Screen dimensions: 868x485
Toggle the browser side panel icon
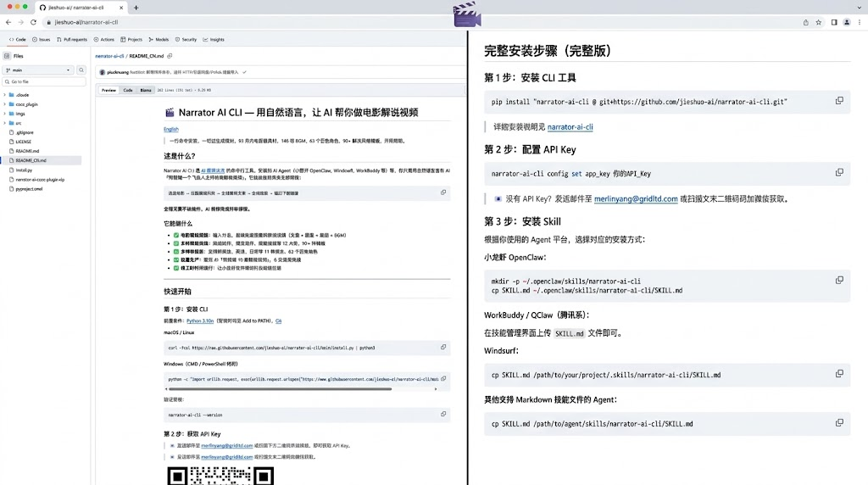834,23
